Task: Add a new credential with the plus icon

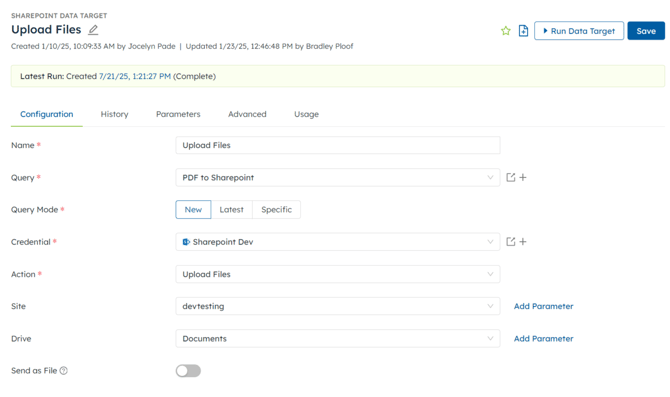Action: point(523,242)
